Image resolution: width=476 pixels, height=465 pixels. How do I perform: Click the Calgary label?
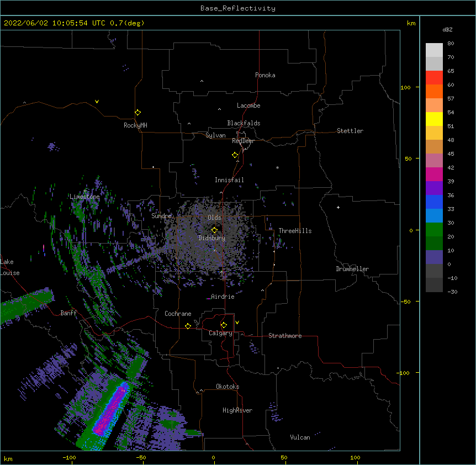click(x=221, y=333)
